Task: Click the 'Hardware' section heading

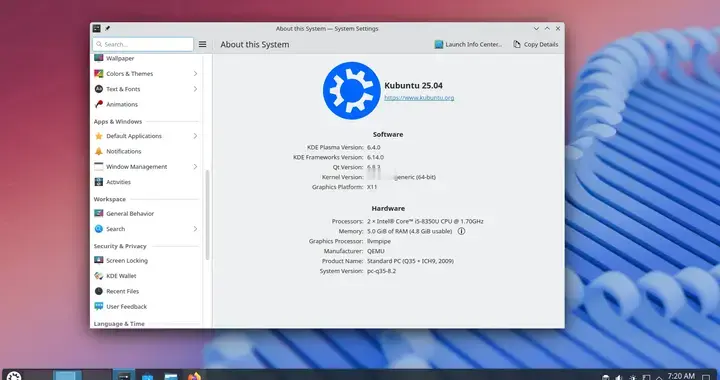Action: pos(388,208)
